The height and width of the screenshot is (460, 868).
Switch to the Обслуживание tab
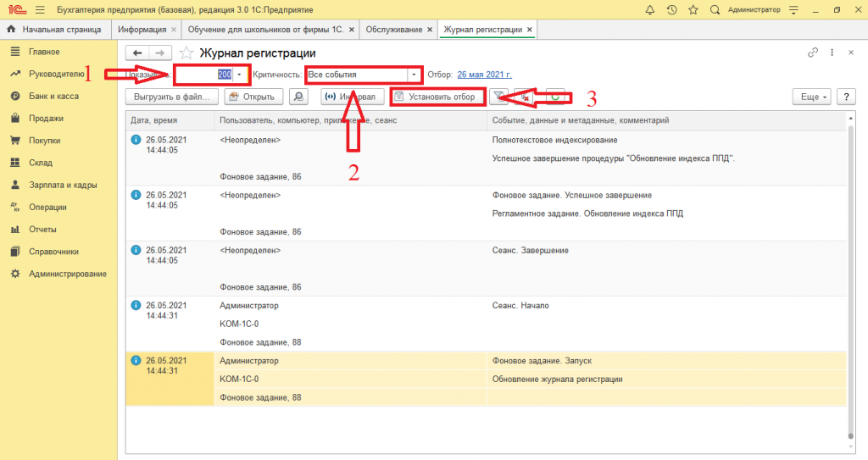[394, 30]
